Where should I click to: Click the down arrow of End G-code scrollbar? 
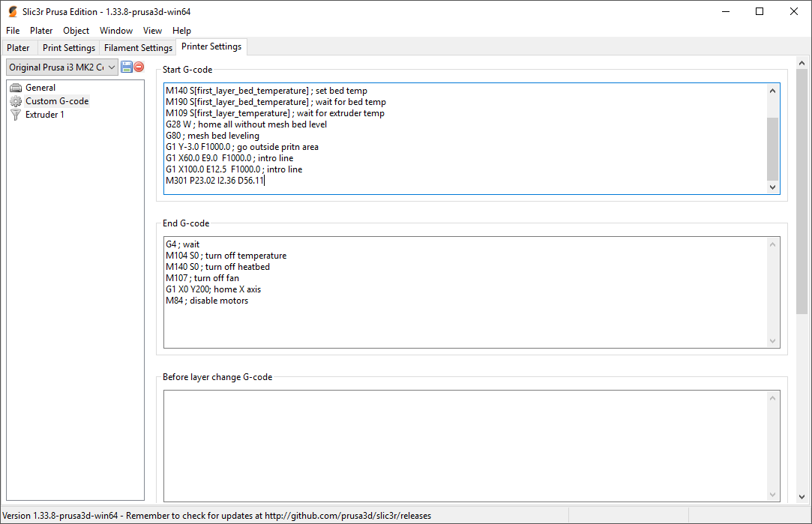coord(773,342)
